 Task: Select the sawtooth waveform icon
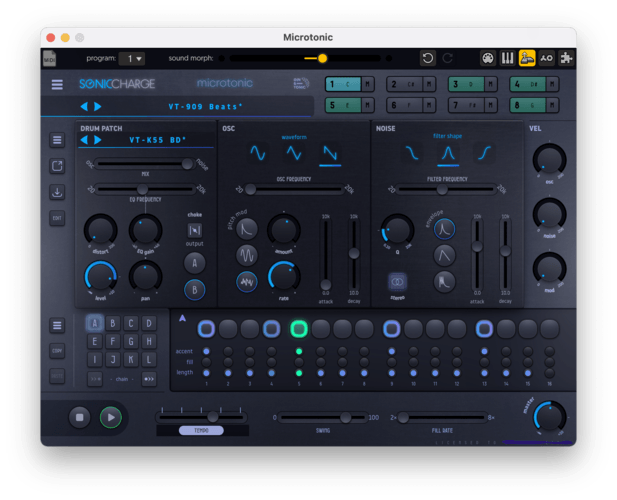[x=330, y=153]
